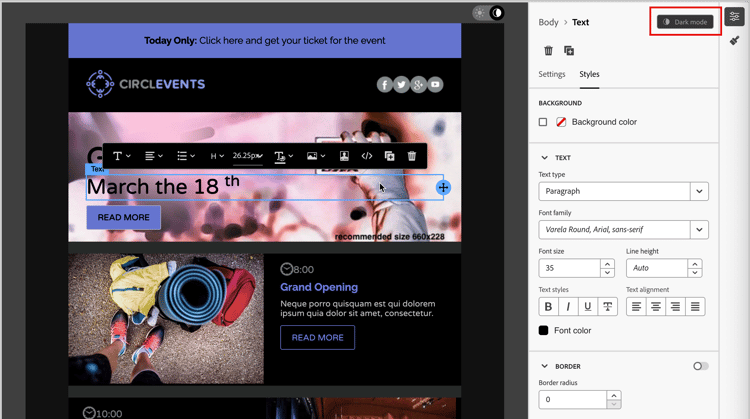Click the trash icon in floating toolbar
750x419 pixels.
(411, 156)
